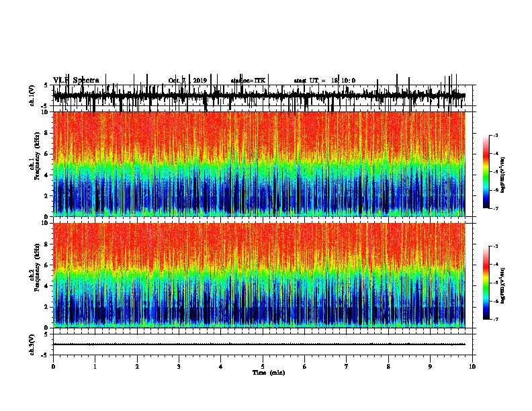Click the ch.1(V) axis "5" tick label
532x411 pixels.
click(46, 85)
